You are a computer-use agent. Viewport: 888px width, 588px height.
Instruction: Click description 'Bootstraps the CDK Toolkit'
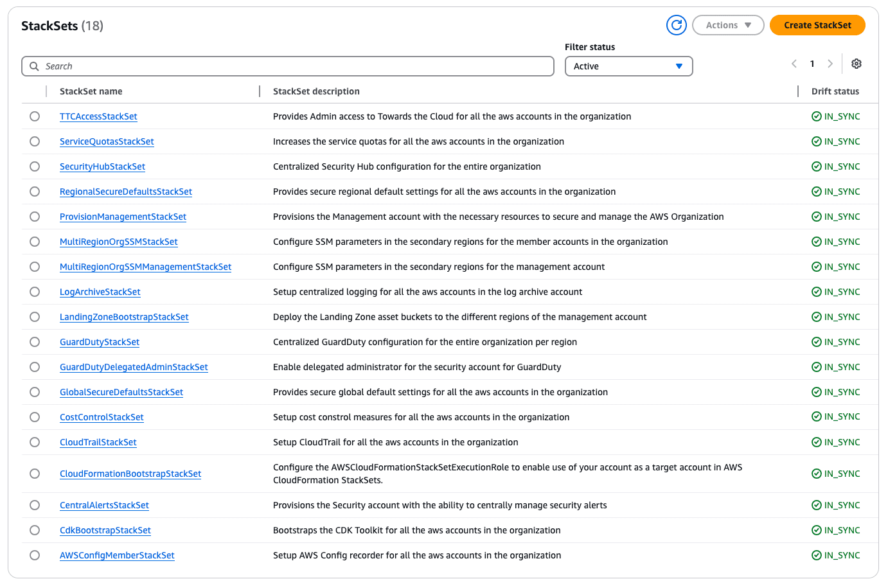pos(417,530)
